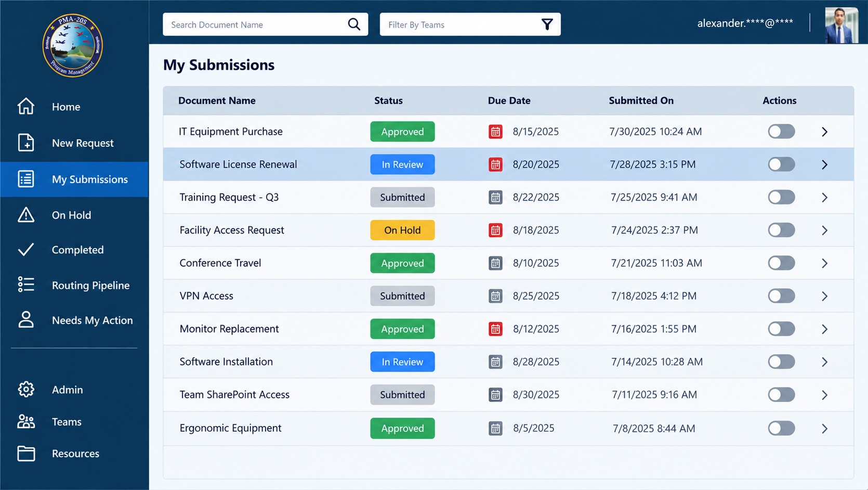Expand the VPN Access row chevron
The width and height of the screenshot is (868, 490).
tap(824, 296)
